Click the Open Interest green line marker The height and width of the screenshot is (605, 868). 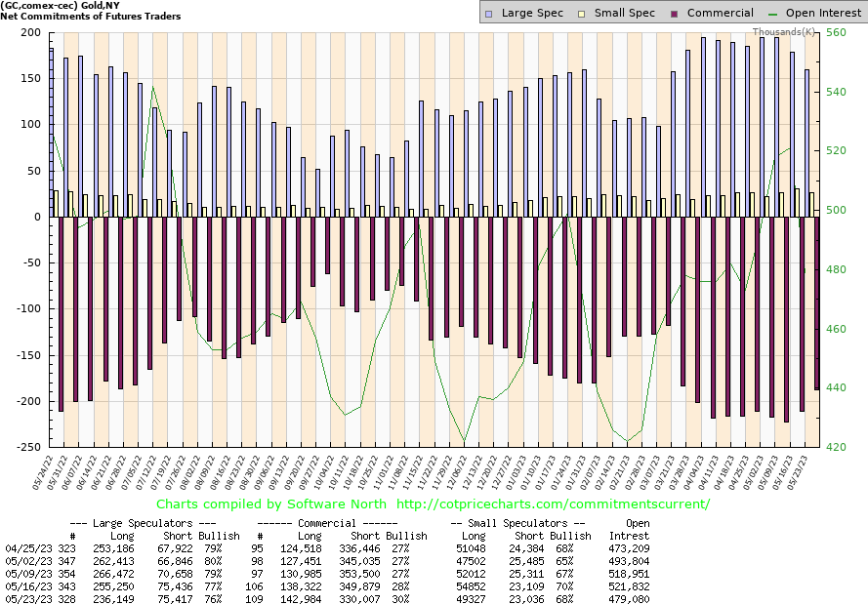pyautogui.click(x=774, y=14)
